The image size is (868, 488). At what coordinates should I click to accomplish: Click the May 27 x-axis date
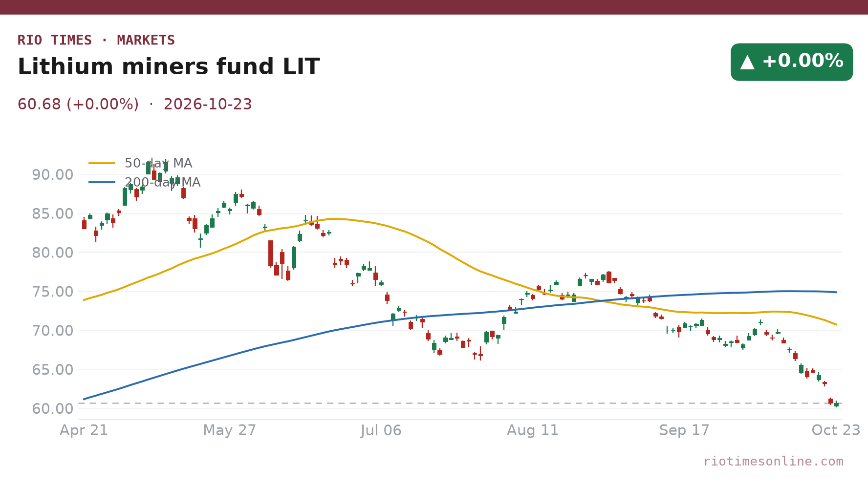(x=230, y=430)
